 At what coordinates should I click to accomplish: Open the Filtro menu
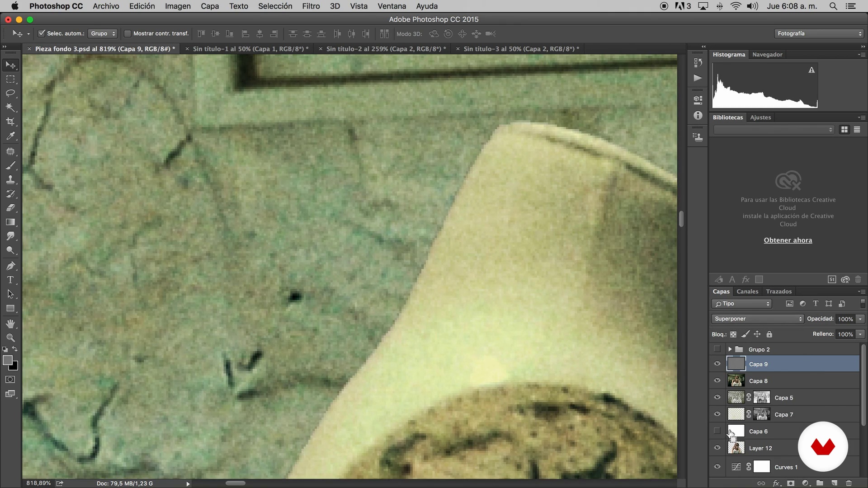point(311,6)
